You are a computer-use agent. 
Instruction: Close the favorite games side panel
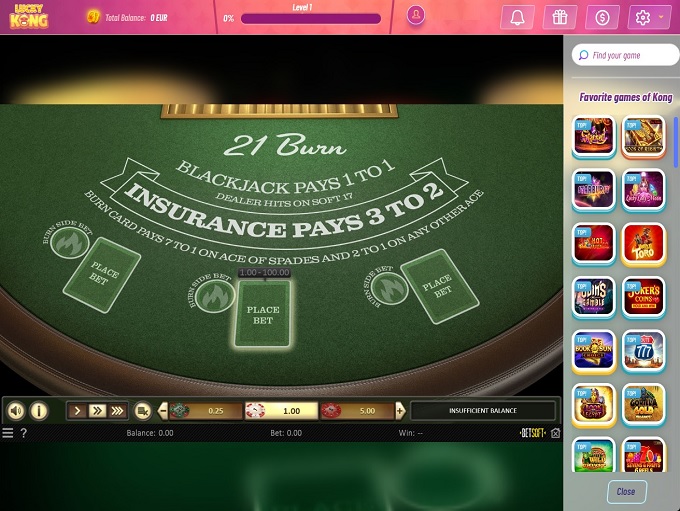coord(625,491)
